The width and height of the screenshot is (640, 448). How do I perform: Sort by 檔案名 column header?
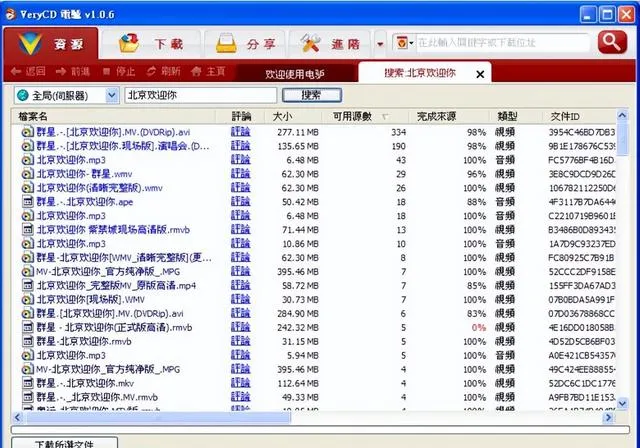coord(33,117)
